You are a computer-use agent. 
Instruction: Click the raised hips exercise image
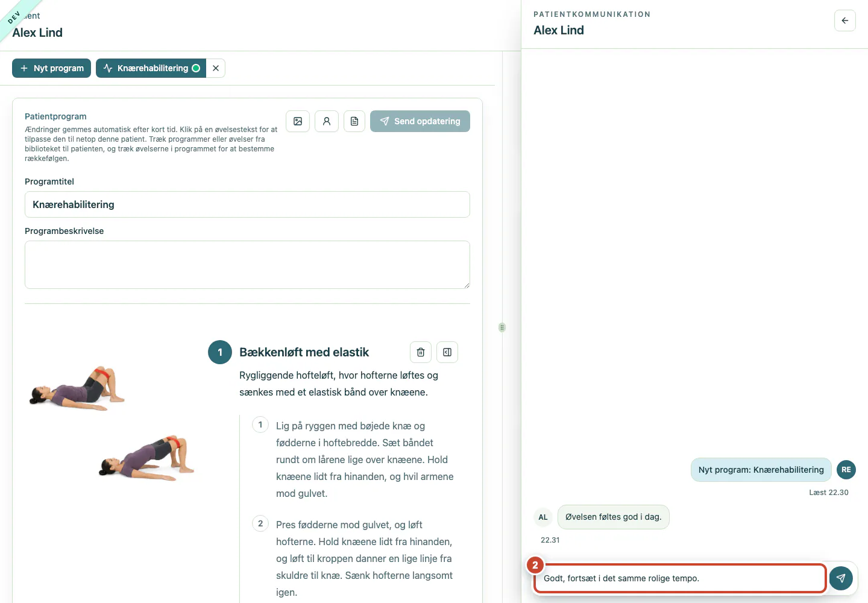point(147,458)
